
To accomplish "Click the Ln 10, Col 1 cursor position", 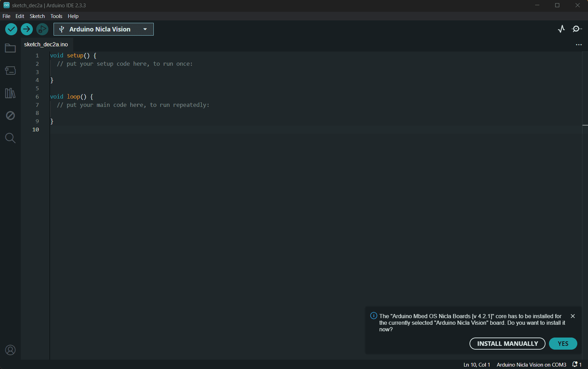I will point(477,365).
